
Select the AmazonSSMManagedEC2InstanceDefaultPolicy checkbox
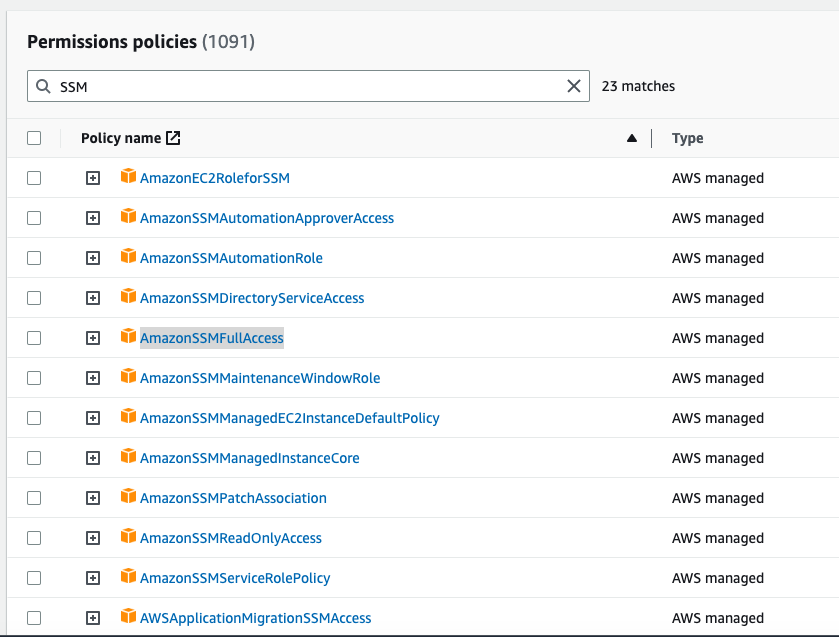coord(34,418)
